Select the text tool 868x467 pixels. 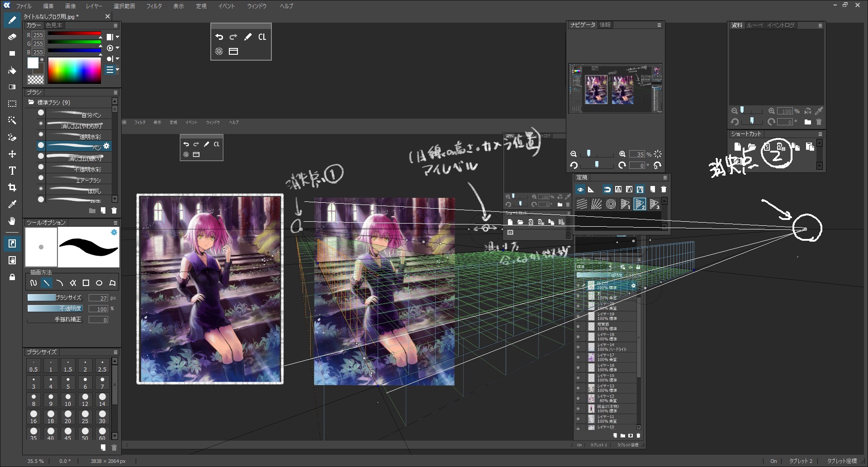click(x=12, y=171)
